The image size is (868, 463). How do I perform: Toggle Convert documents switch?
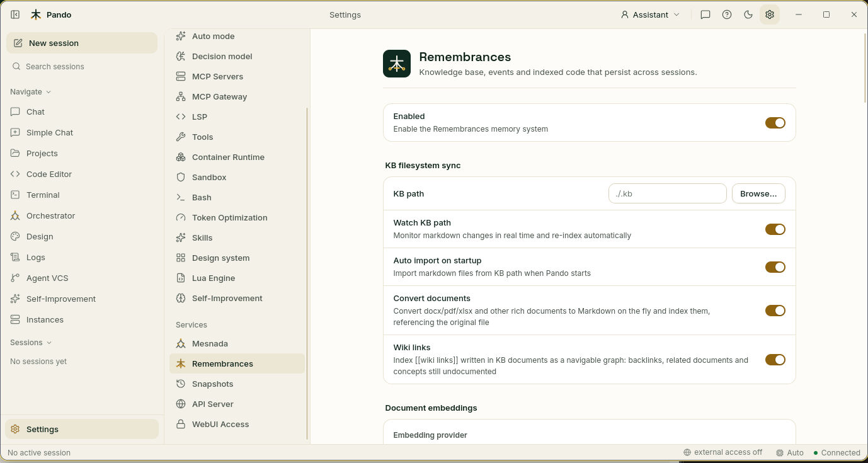click(775, 311)
